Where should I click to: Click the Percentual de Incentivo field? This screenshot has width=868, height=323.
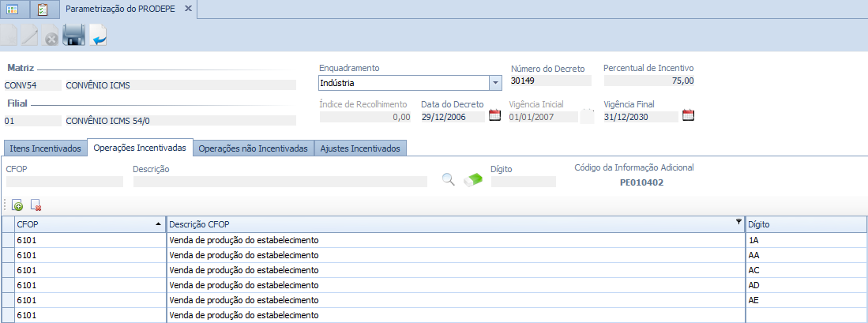(648, 81)
